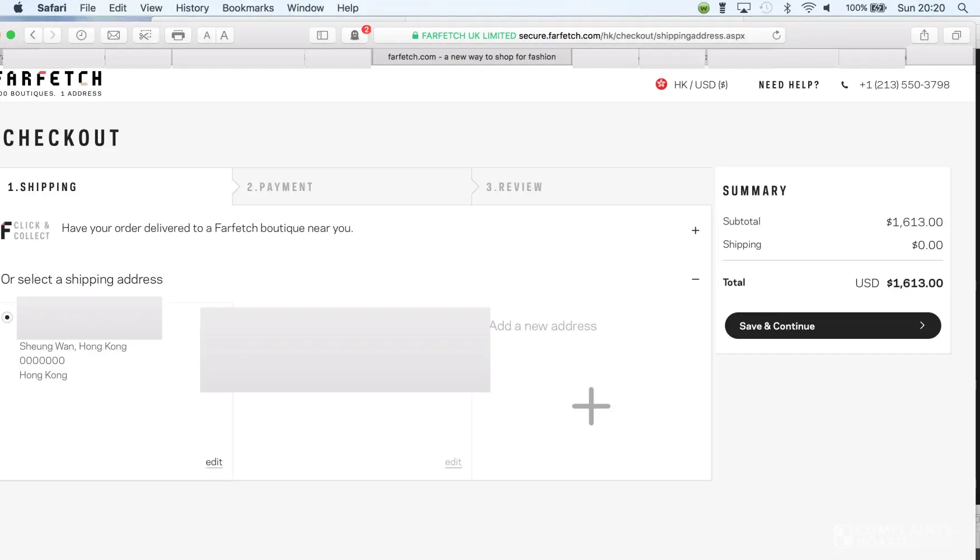Add a new address with plus tile
The height and width of the screenshot is (560, 980).
point(591,406)
